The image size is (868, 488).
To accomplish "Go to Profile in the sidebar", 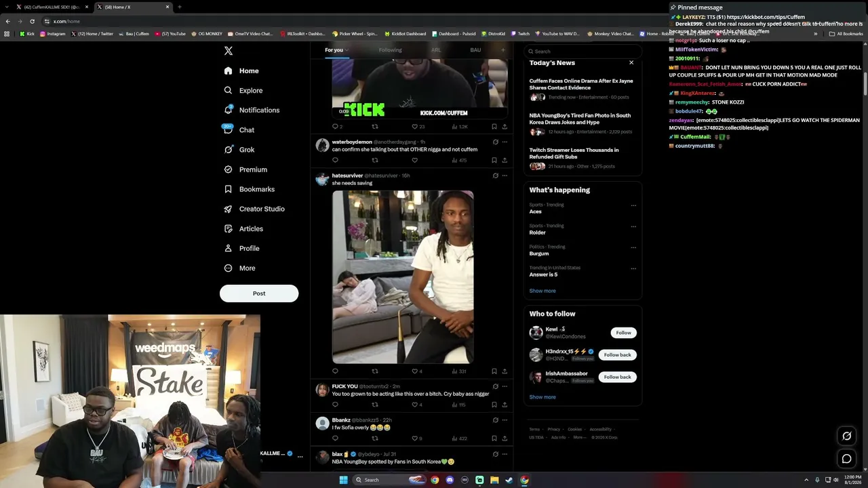I will point(241,248).
